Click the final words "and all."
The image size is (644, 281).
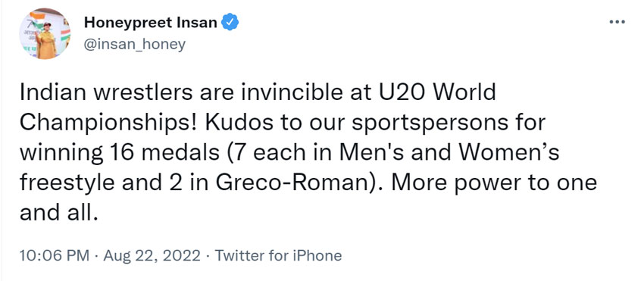(59, 212)
